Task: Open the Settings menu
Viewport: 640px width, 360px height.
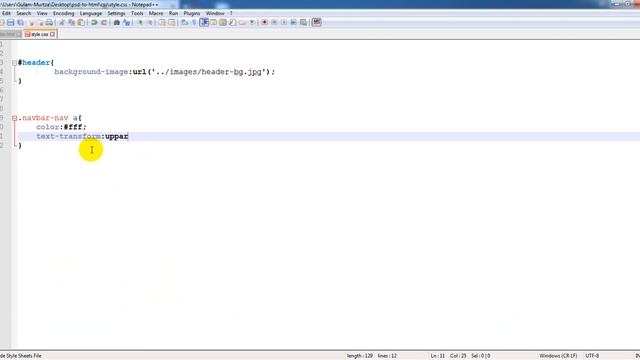Action: [116, 13]
